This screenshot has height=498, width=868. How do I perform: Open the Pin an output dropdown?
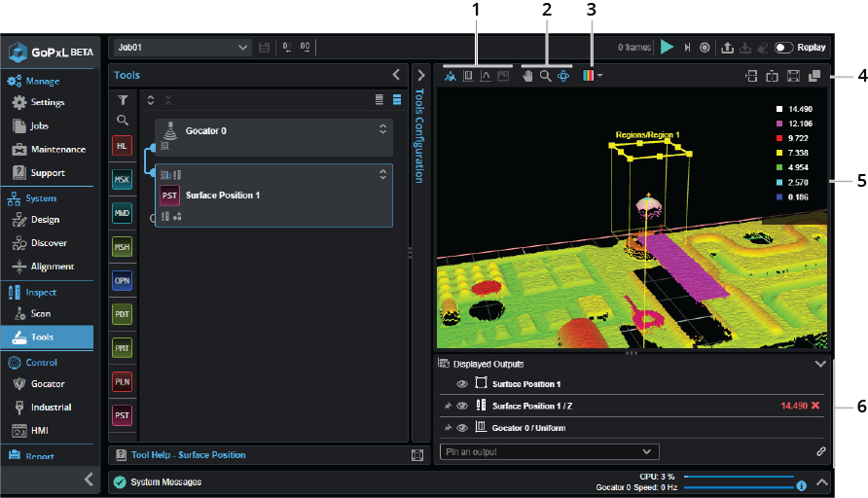549,451
